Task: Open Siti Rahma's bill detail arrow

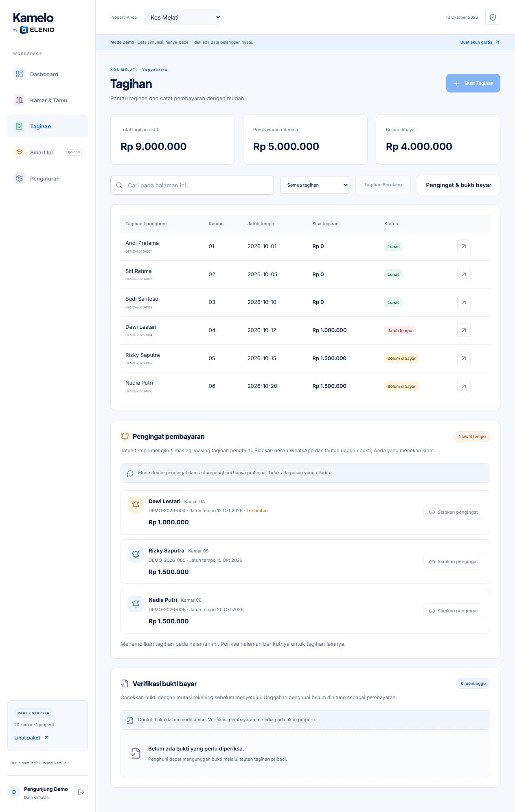Action: (464, 275)
